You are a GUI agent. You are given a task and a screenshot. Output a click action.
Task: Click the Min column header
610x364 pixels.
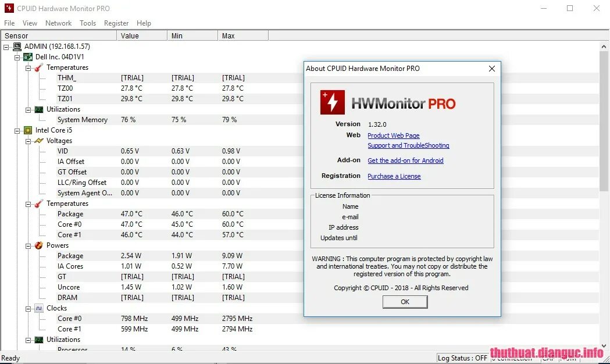click(x=192, y=36)
